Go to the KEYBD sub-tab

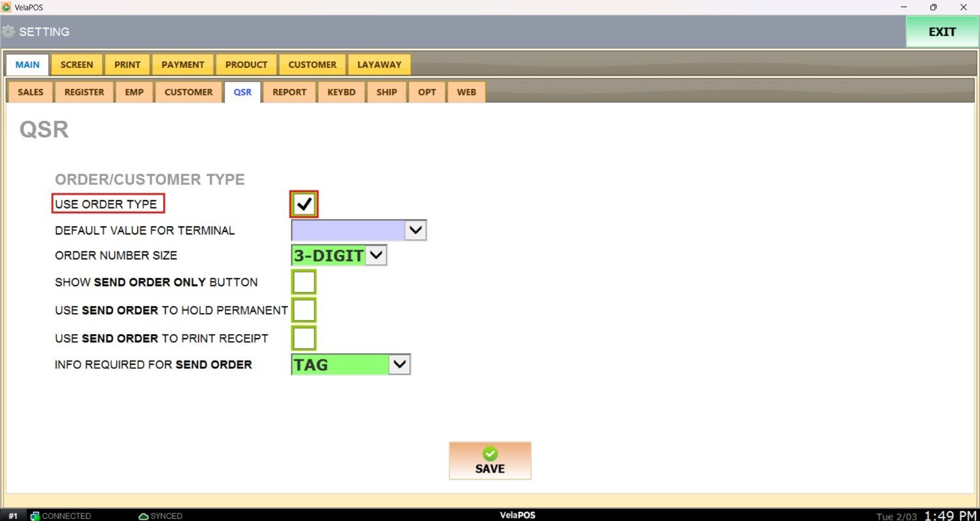click(341, 92)
